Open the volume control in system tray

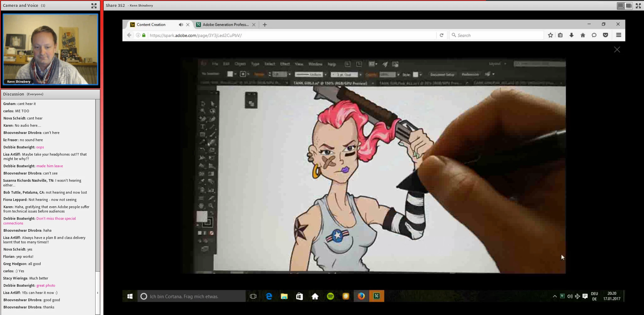click(x=570, y=296)
